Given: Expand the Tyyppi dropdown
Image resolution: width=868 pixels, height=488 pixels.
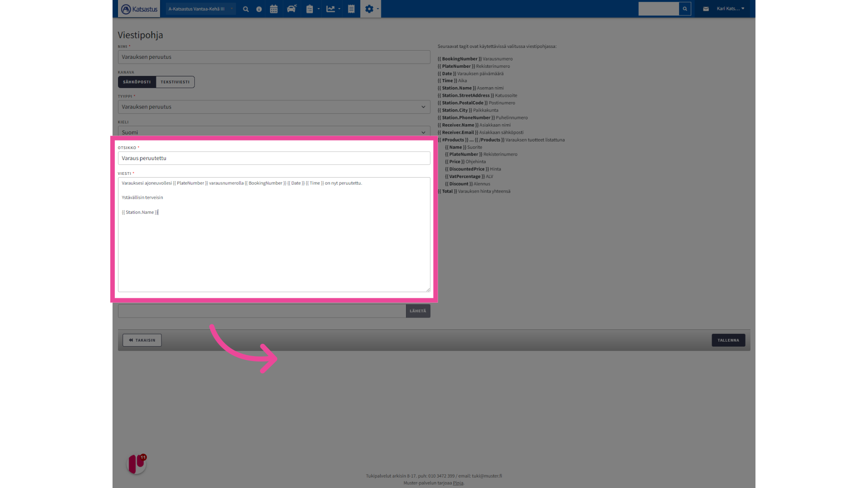Looking at the screenshot, I should pyautogui.click(x=274, y=107).
